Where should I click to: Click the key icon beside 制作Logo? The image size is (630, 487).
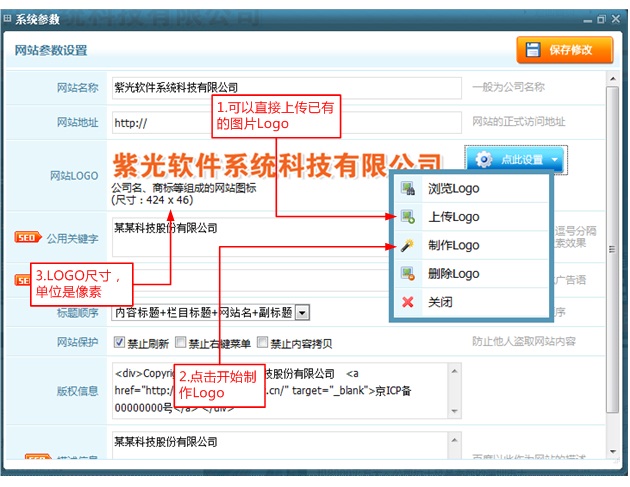(x=407, y=245)
